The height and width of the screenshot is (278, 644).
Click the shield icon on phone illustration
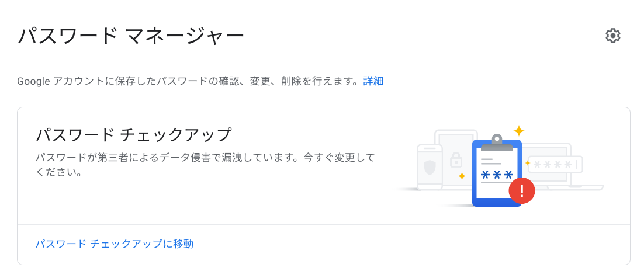pyautogui.click(x=429, y=168)
